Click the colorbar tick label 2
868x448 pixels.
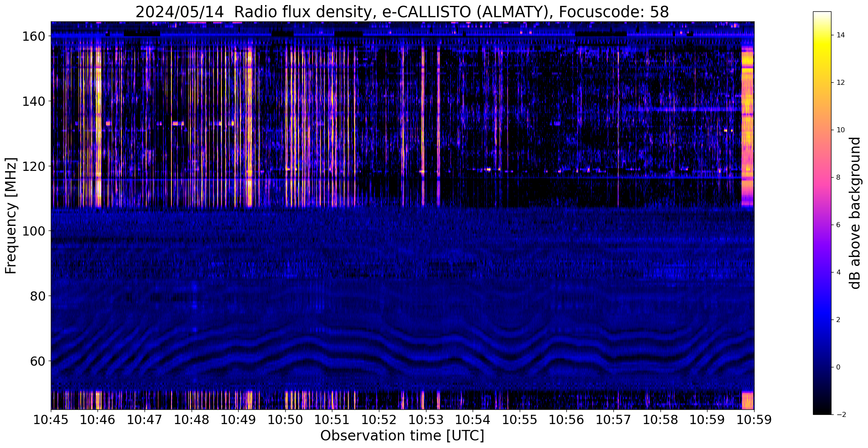point(839,320)
